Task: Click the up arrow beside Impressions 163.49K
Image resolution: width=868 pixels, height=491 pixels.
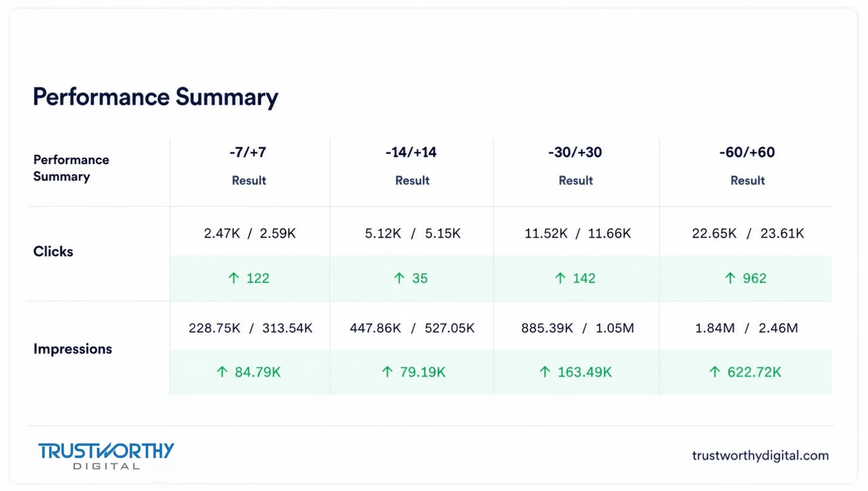Action: coord(545,372)
